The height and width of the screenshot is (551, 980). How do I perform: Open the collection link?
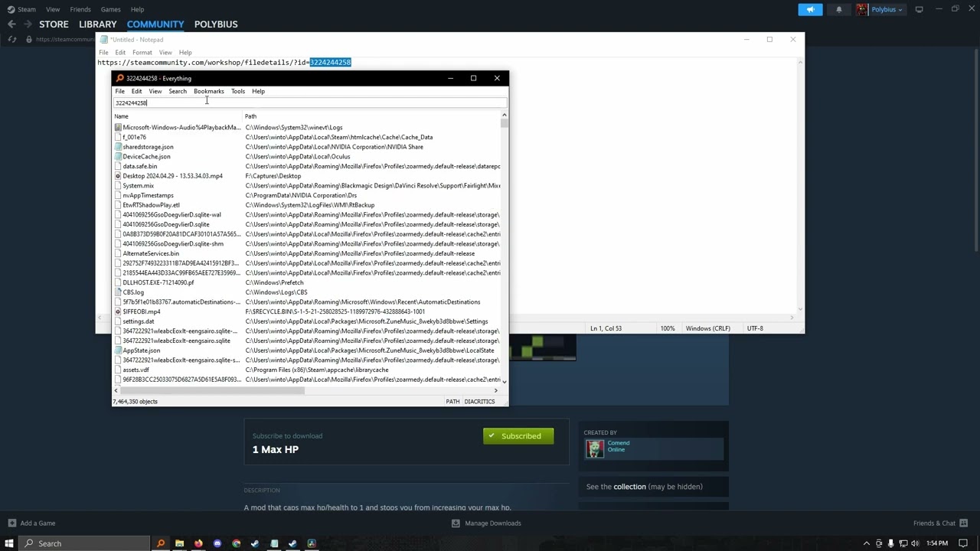(629, 487)
